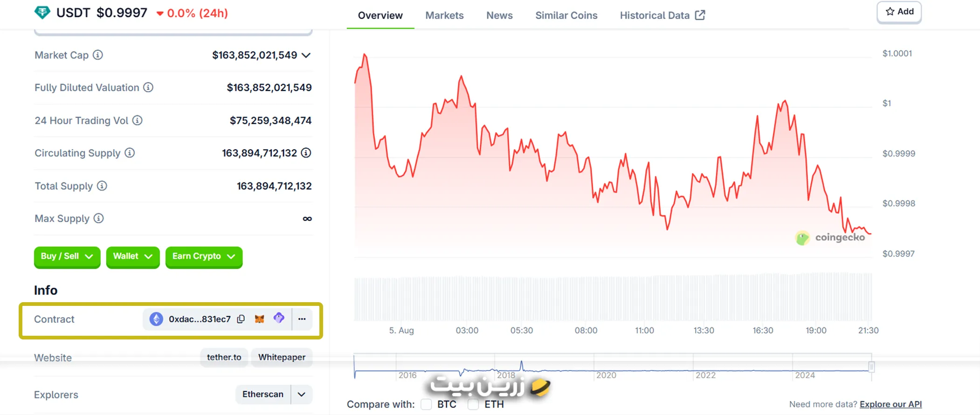Click the 13:30 x-axis time label
This screenshot has height=415, width=980.
704,330
